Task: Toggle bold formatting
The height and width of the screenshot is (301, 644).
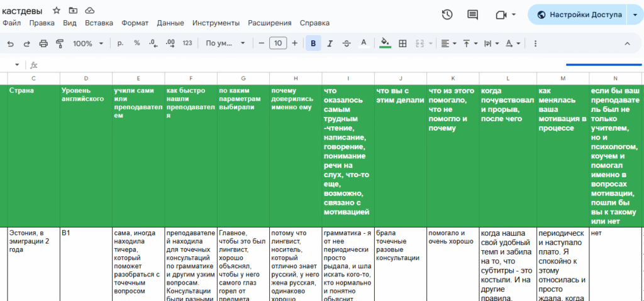Action: pos(313,43)
